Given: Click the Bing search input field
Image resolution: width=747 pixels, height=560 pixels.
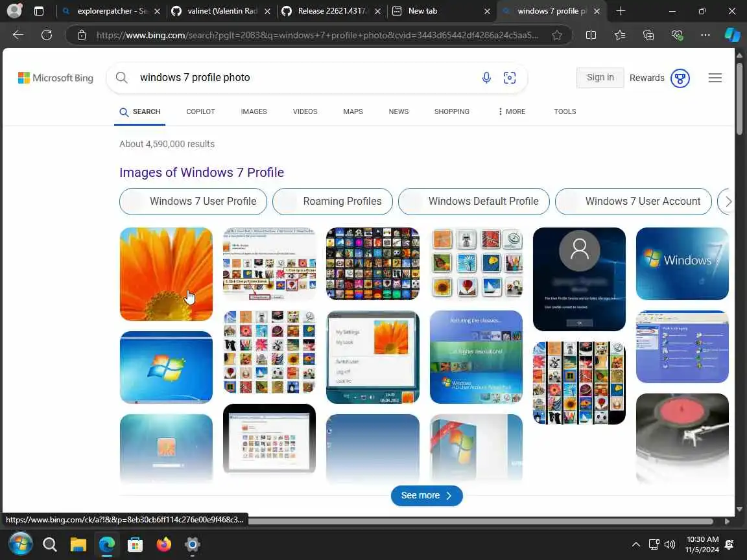Looking at the screenshot, I should pos(305,78).
